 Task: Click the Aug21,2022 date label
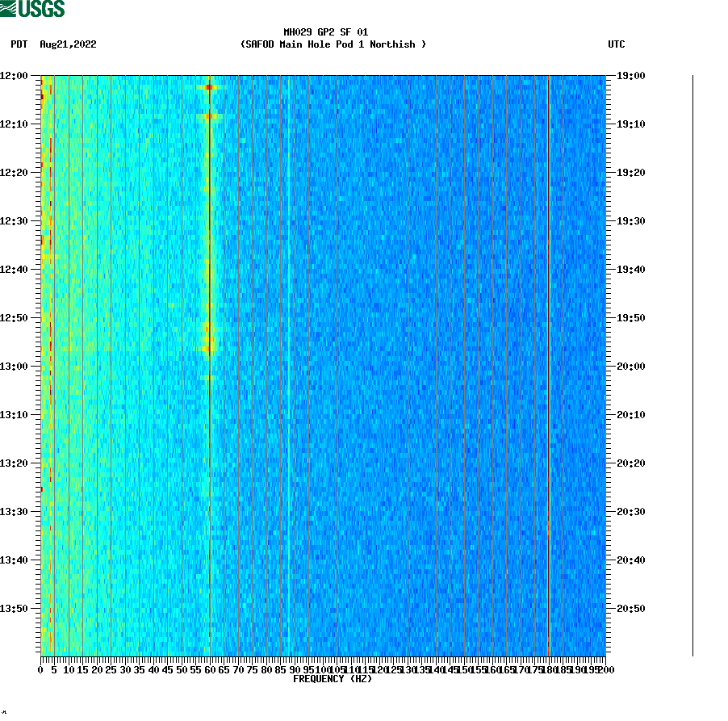tap(66, 45)
